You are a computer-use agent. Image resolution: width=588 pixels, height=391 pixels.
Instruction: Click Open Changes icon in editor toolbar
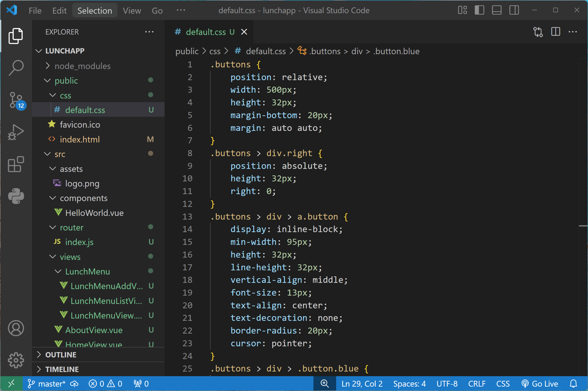coord(538,32)
